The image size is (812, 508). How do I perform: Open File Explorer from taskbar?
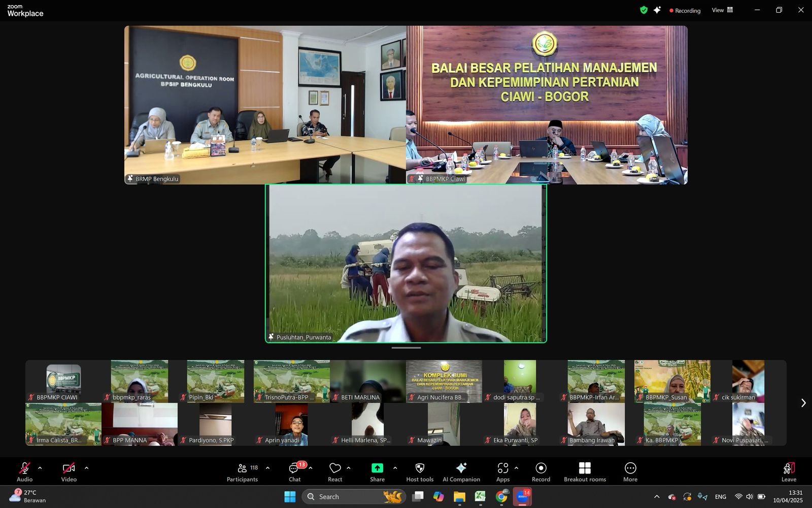(x=459, y=496)
